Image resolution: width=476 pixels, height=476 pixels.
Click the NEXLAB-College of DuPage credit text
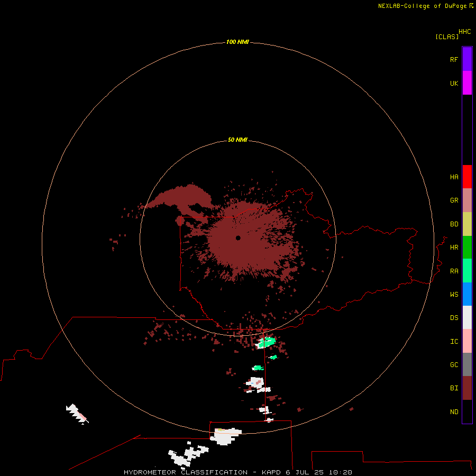click(x=422, y=6)
